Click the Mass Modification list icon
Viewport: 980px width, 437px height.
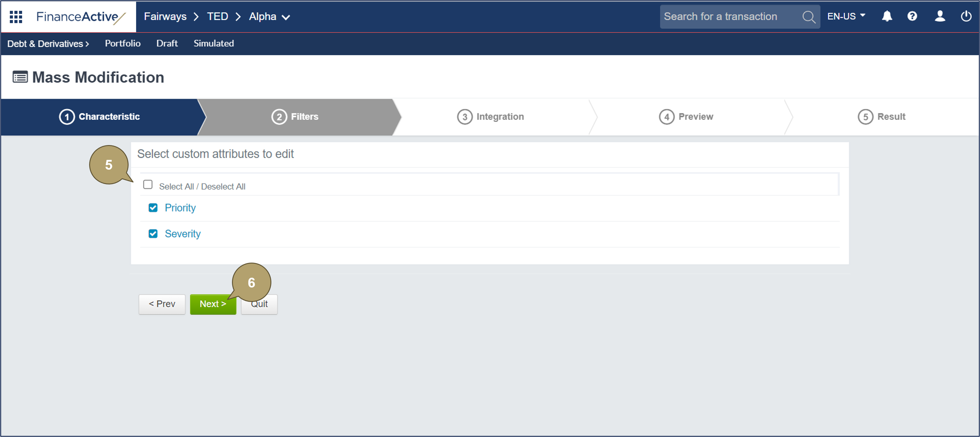pyautogui.click(x=20, y=77)
